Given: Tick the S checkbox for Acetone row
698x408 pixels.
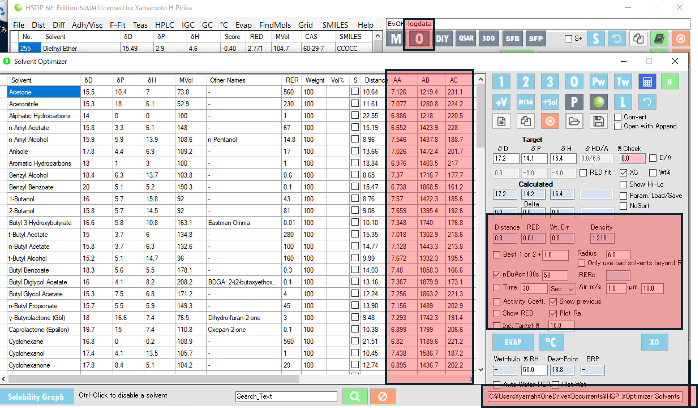Looking at the screenshot, I should (x=355, y=91).
